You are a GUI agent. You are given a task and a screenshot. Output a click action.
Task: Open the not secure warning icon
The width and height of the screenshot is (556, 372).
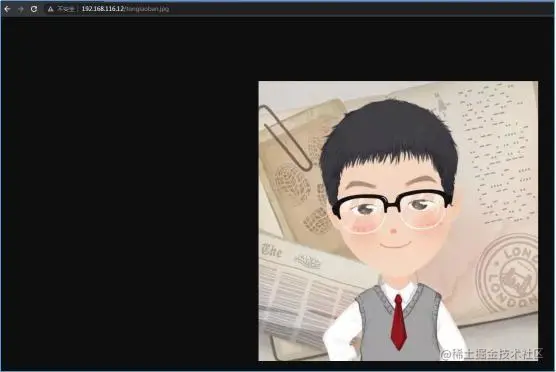point(50,9)
